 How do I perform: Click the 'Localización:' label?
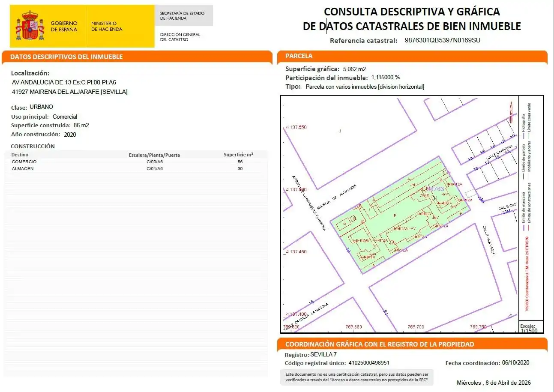(x=30, y=73)
